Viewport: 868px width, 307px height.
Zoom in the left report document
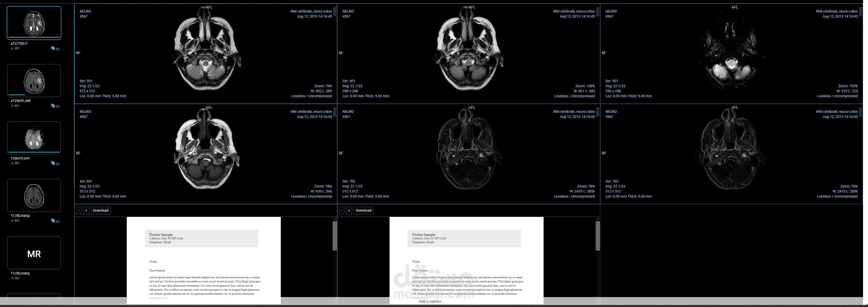point(86,211)
